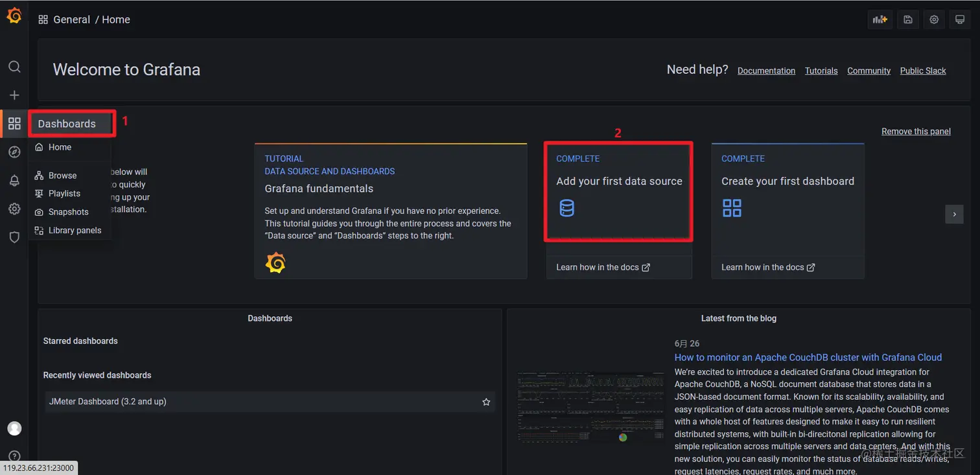Viewport: 980px width, 475px height.
Task: Open the Dashboards grid icon in sidebar
Action: point(14,123)
